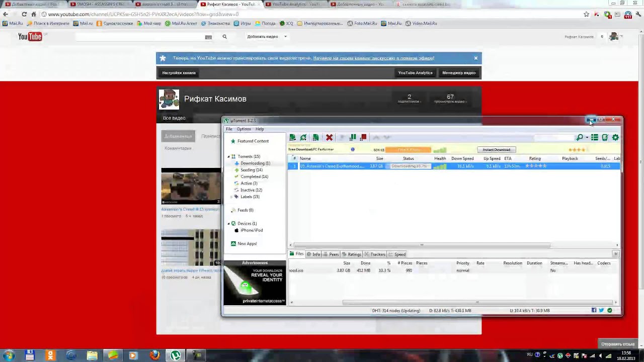Switch to the Info tab

tap(313, 254)
